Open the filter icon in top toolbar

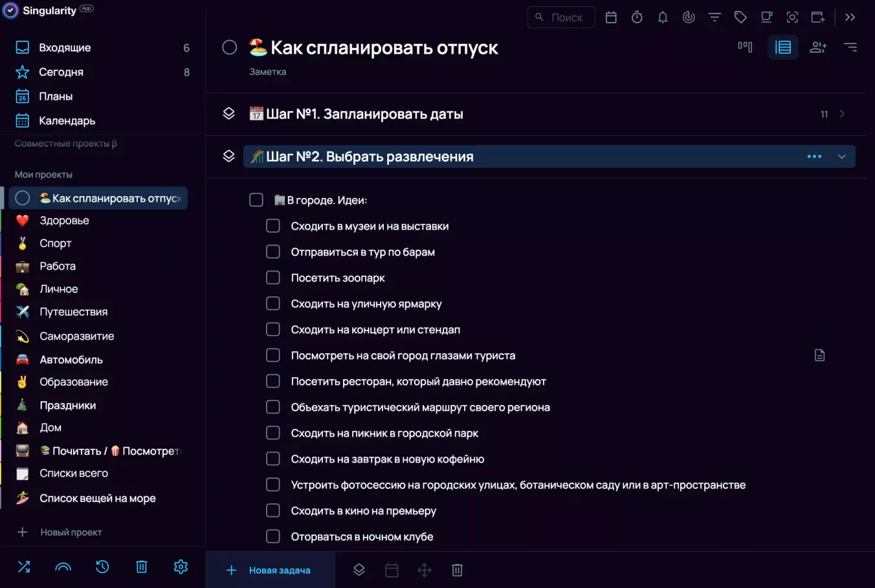click(714, 17)
